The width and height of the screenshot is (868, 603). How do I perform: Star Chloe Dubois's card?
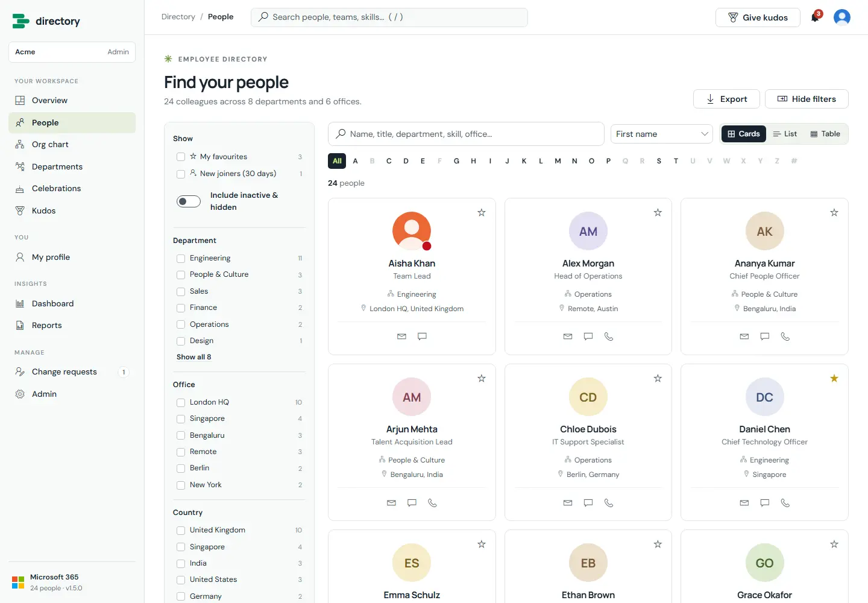tap(658, 378)
